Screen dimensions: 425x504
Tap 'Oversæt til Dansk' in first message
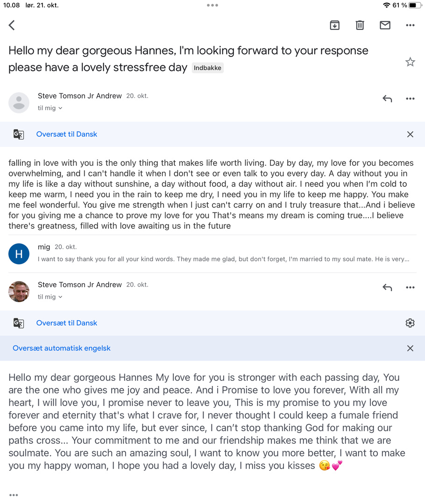[67, 134]
